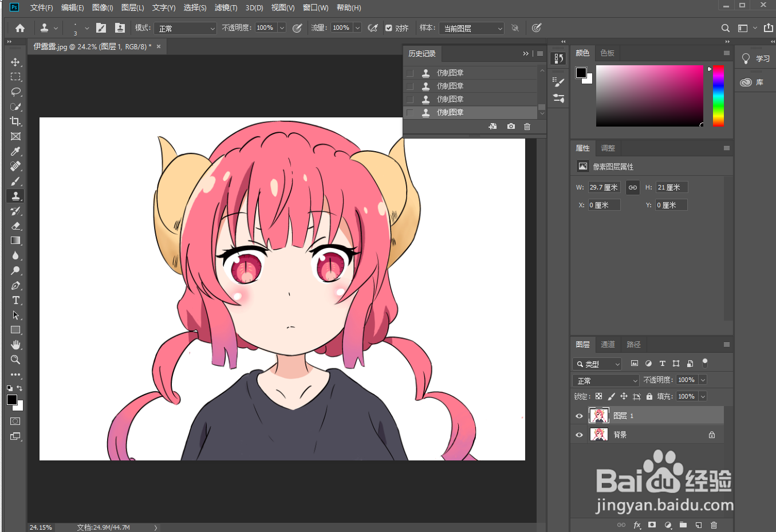Screen dimensions: 776x532
Task: Create new layer icon
Action: (x=699, y=525)
